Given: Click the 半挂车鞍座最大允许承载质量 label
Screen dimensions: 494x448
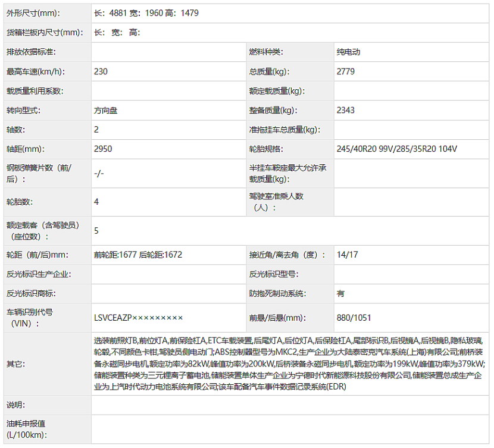Looking at the screenshot, I should pos(287,174).
